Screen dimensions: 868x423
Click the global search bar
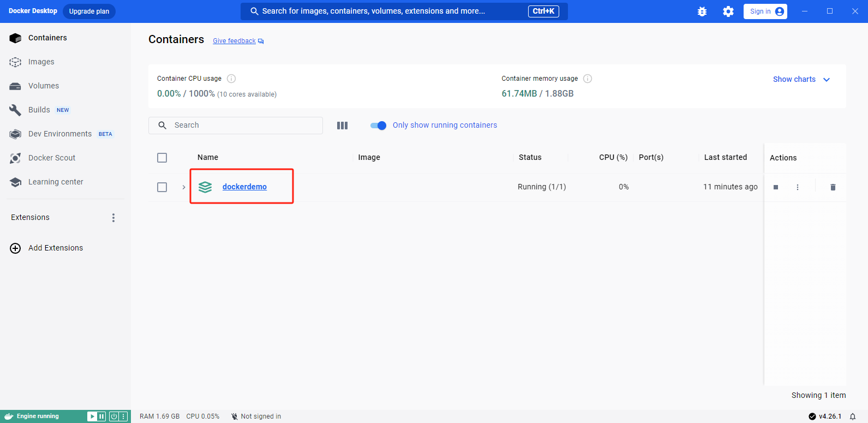click(x=404, y=11)
